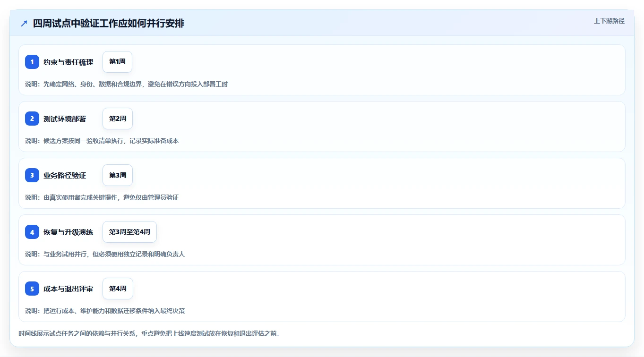Click the 第3周 week tag
644x357 pixels.
click(x=118, y=175)
